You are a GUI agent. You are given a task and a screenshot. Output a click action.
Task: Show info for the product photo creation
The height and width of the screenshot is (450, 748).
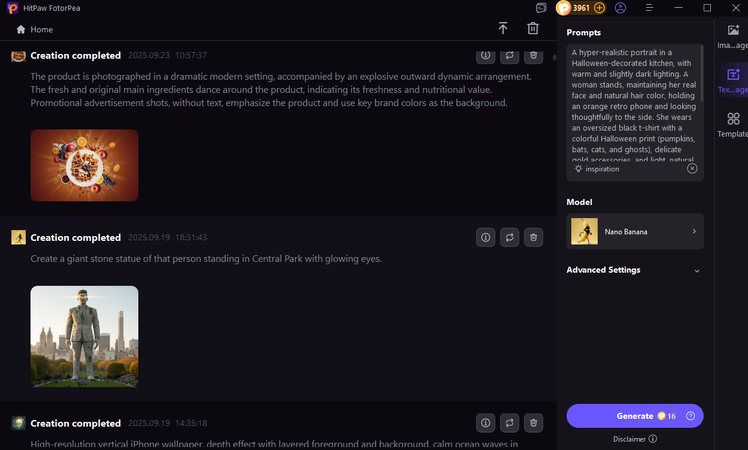point(485,56)
